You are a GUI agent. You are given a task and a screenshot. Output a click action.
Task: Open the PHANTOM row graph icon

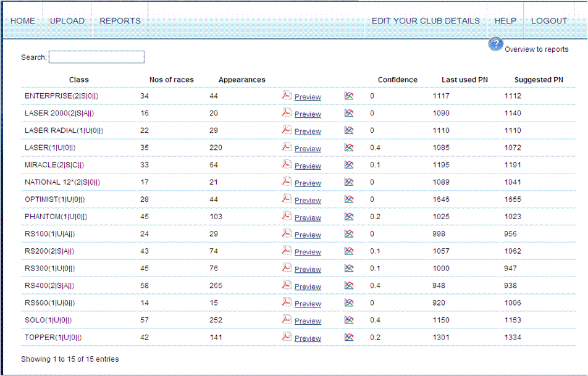click(x=349, y=216)
